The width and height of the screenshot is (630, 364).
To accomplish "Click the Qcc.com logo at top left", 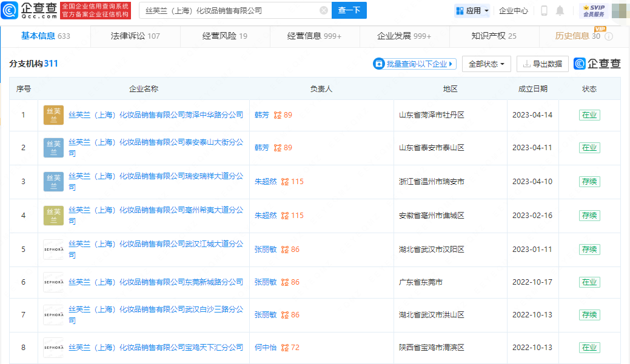I will [x=29, y=10].
